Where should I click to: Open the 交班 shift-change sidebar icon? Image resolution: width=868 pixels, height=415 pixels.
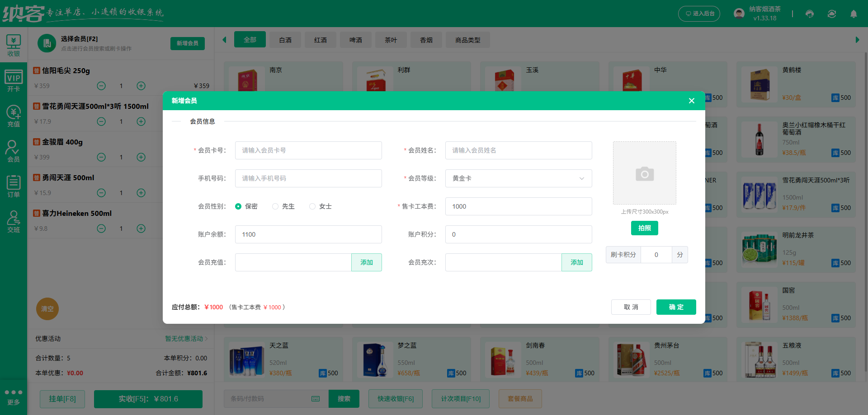click(x=14, y=221)
